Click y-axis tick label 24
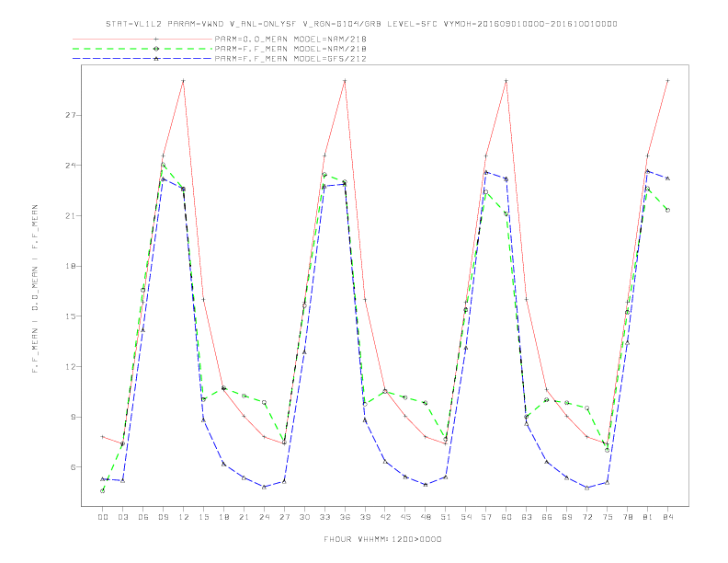This screenshot has width=728, height=563. pos(70,166)
